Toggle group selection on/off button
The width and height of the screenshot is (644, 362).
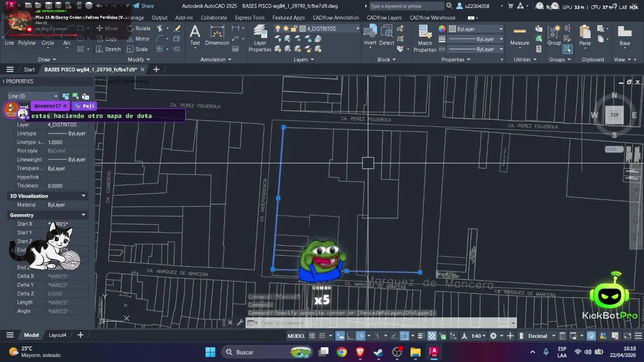pos(568,49)
